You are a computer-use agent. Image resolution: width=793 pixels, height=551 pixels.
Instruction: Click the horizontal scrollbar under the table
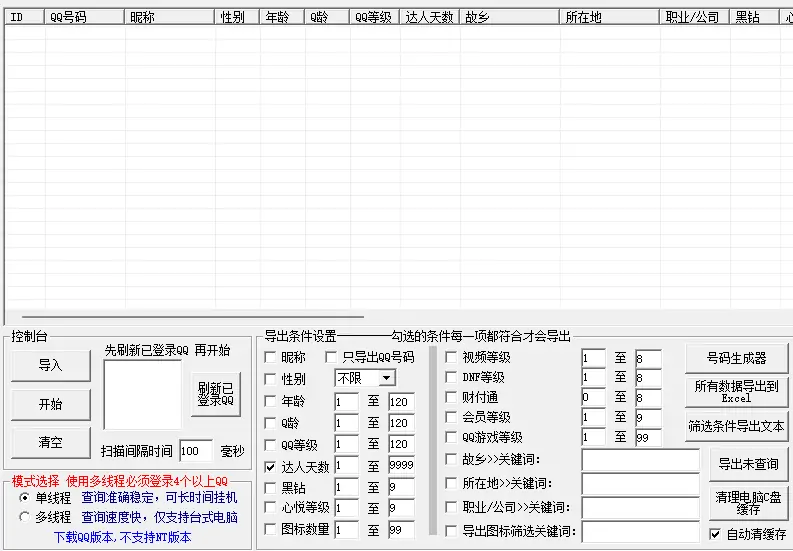(x=193, y=317)
